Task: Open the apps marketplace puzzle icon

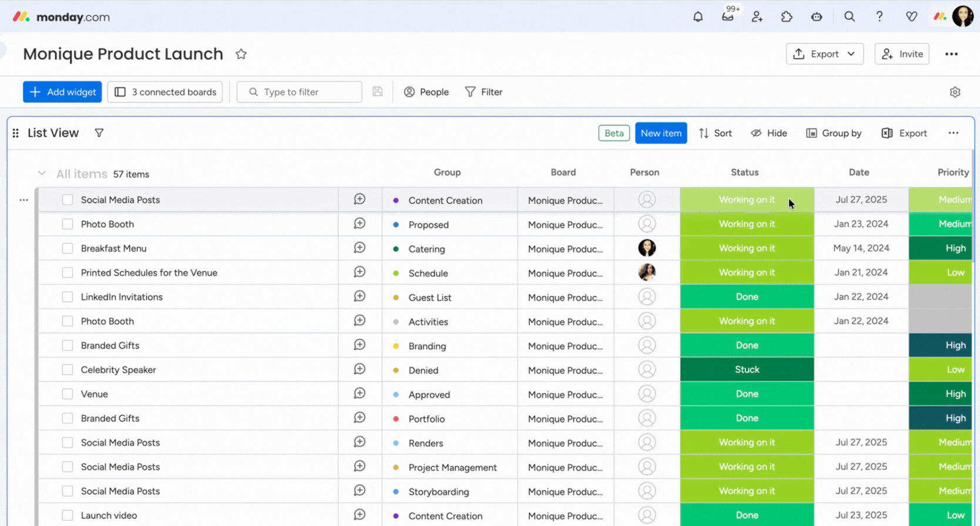Action: tap(787, 17)
